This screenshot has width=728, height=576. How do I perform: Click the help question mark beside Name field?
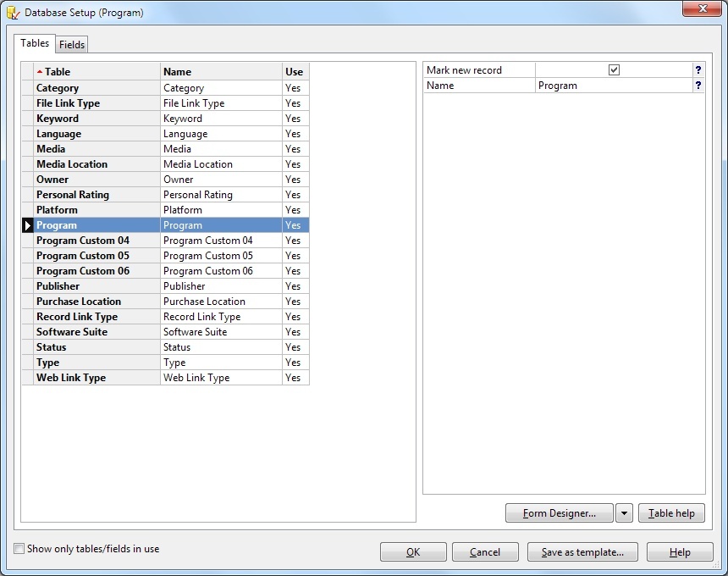[x=698, y=86]
